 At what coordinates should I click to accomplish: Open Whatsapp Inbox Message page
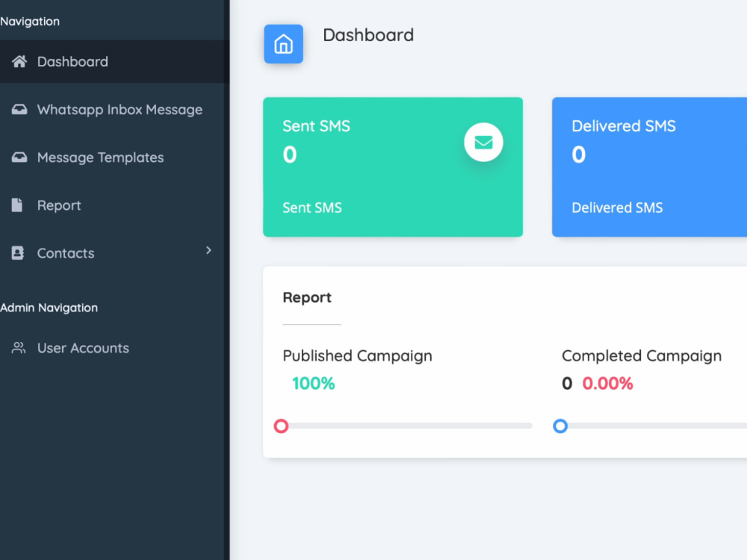(114, 110)
